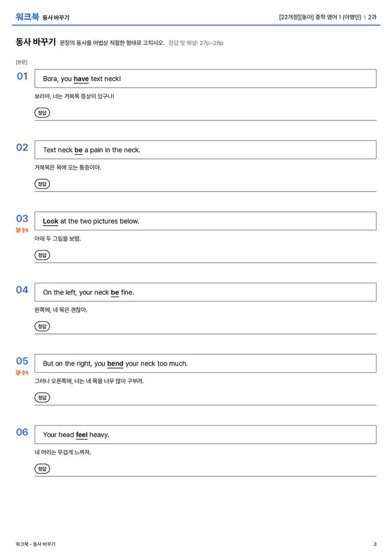
Task: Click the 정답 badge under question 04
Action: click(x=42, y=326)
